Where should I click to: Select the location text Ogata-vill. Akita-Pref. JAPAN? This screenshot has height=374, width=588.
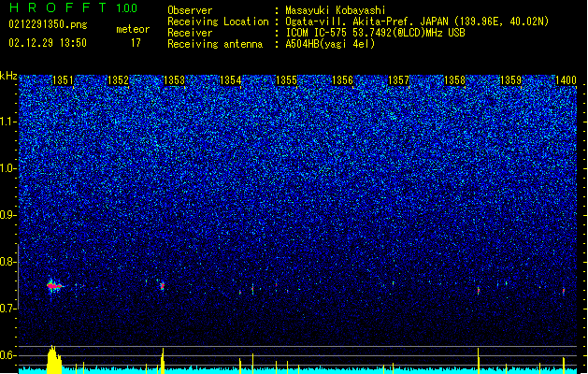point(366,22)
